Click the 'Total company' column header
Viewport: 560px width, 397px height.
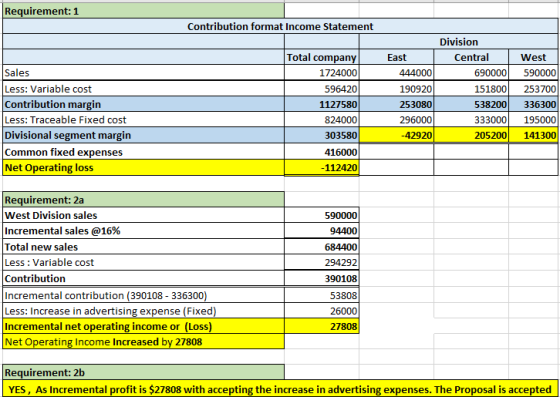coord(322,57)
